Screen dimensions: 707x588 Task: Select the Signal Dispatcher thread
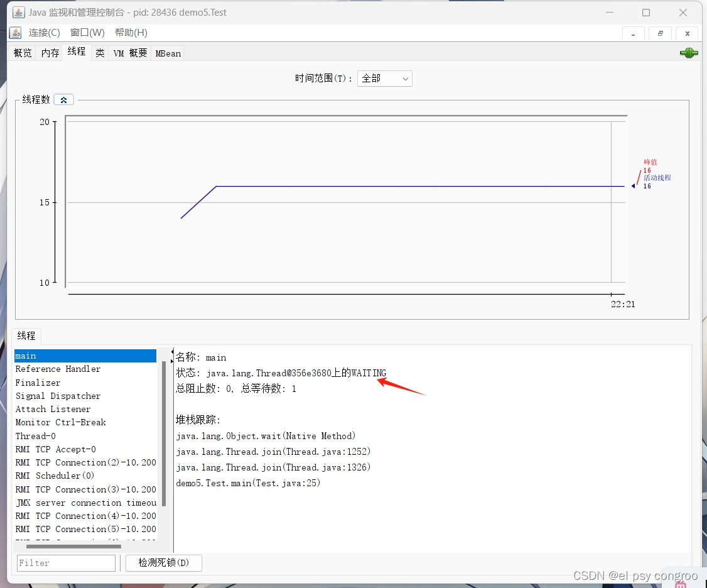(x=85, y=396)
